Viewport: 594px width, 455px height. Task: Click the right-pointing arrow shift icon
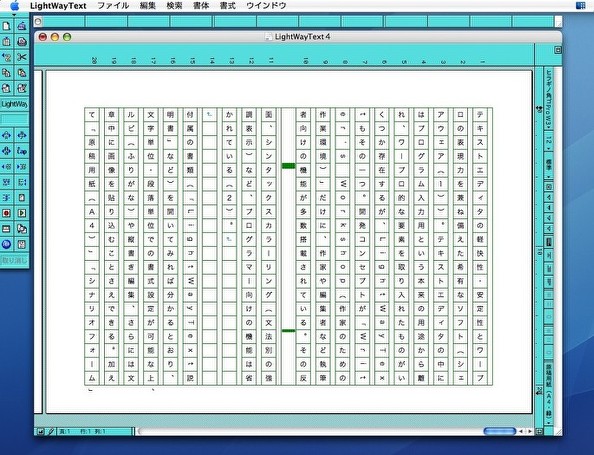(x=22, y=167)
